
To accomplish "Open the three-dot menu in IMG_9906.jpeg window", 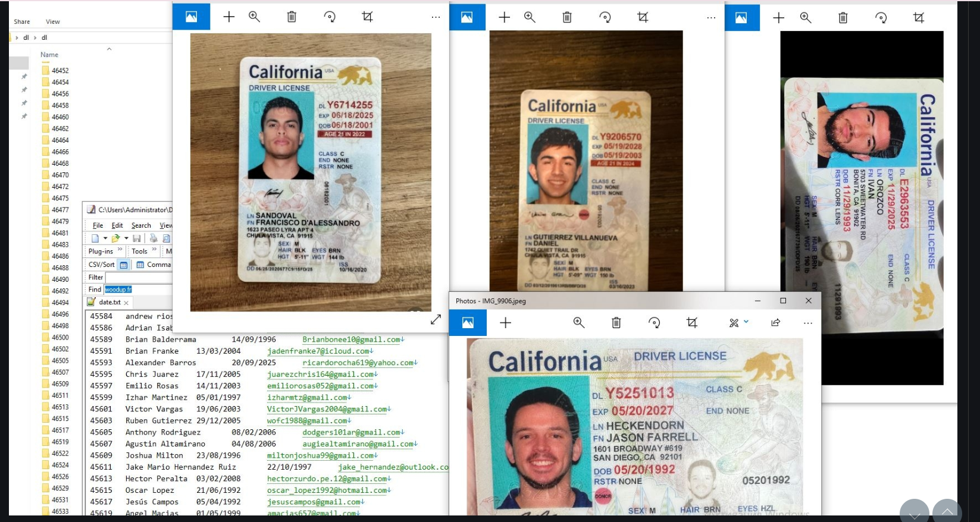I will point(807,323).
